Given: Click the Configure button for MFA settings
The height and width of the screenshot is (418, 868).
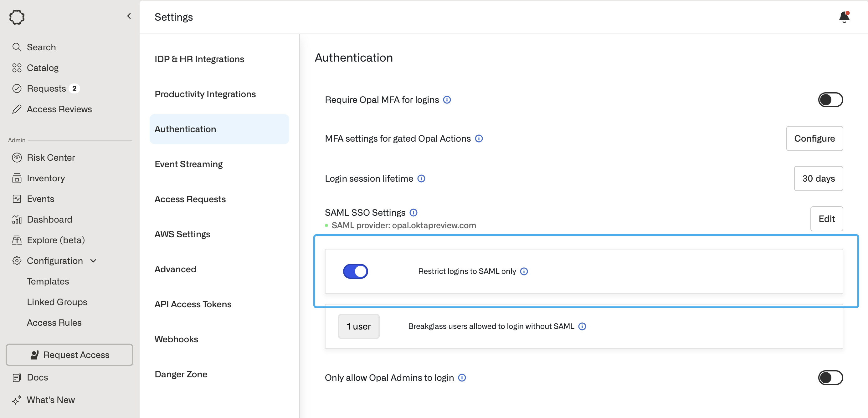Looking at the screenshot, I should click(814, 139).
